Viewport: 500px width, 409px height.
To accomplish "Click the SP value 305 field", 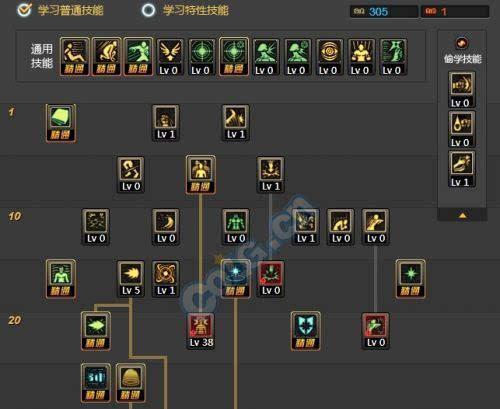I will [384, 12].
